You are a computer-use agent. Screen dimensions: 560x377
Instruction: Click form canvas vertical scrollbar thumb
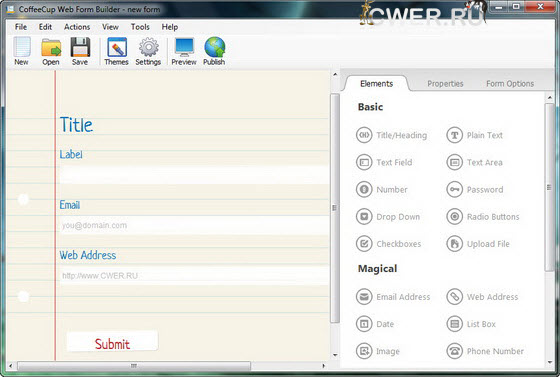[x=335, y=208]
